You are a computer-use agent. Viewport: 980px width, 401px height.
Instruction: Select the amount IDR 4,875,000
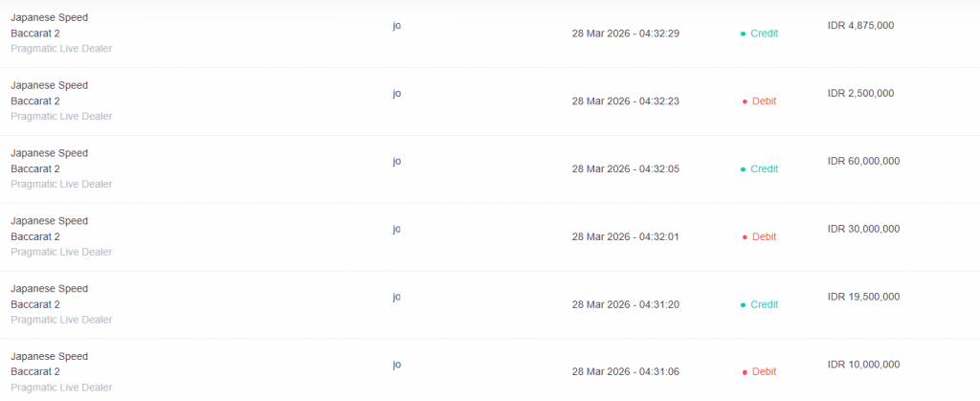click(x=860, y=26)
